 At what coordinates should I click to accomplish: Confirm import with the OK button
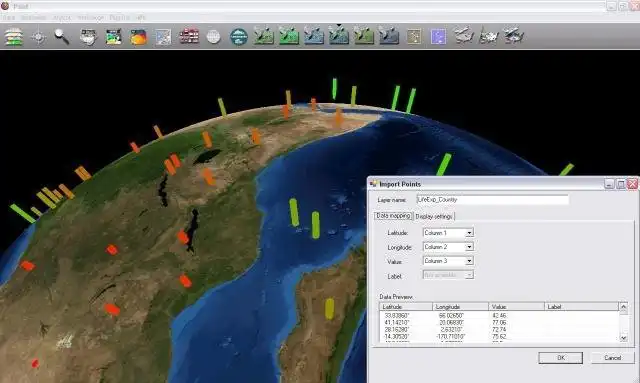(x=560, y=358)
